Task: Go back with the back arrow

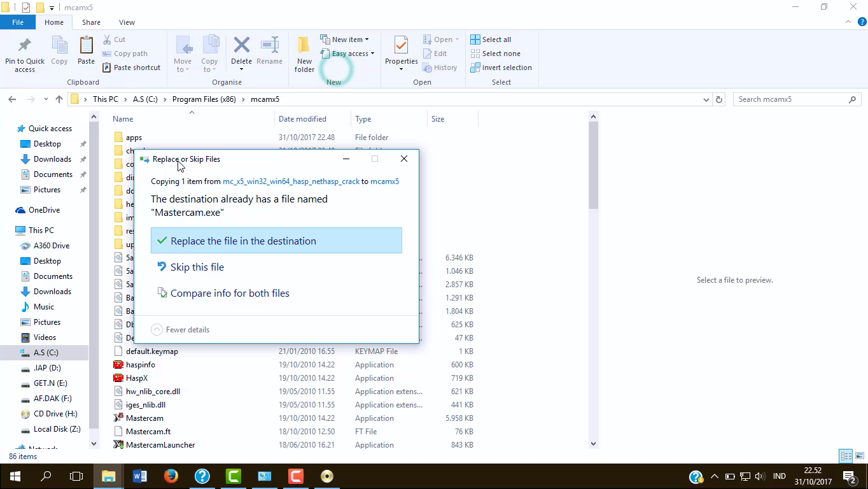Action: click(x=12, y=99)
